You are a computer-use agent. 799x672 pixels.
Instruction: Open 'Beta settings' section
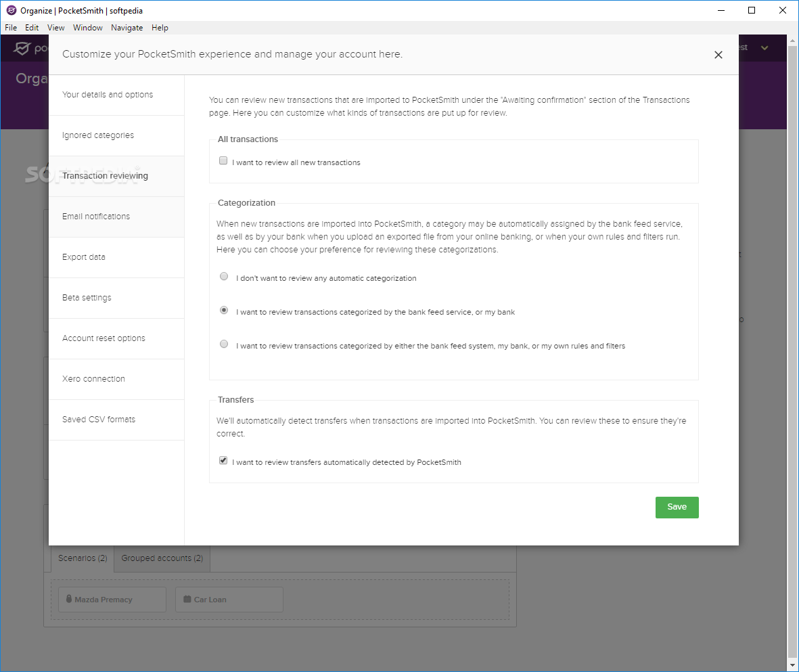116,298
